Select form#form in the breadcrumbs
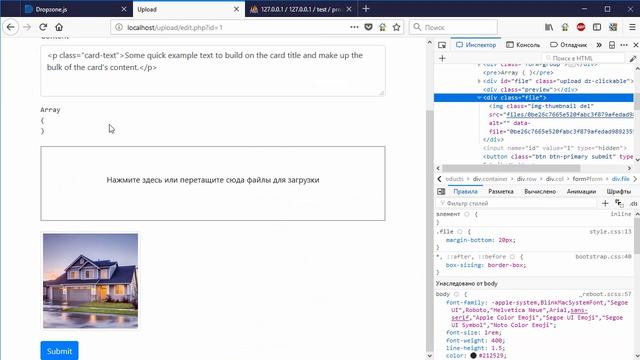Image resolution: width=640 pixels, height=360 pixels. coord(587,179)
